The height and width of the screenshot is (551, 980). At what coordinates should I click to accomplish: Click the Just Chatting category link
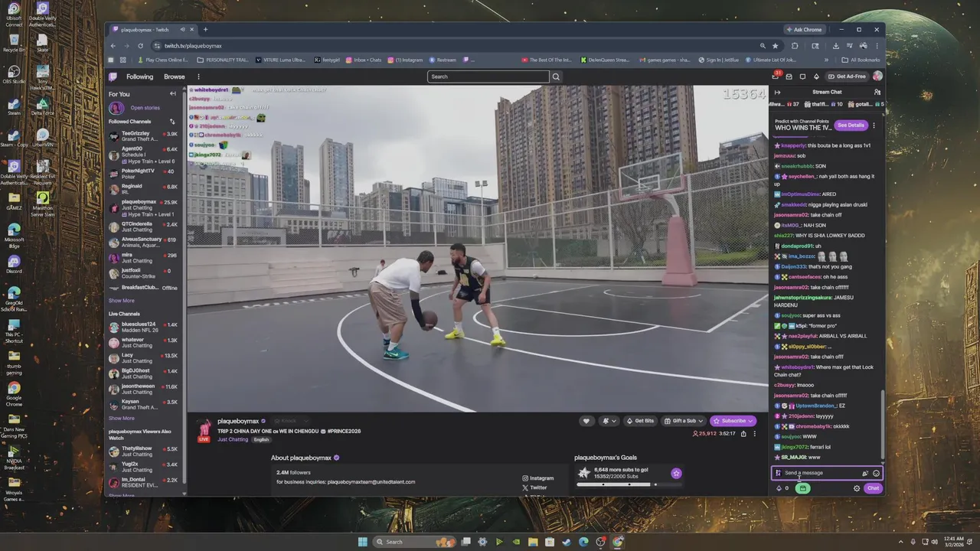(x=233, y=440)
